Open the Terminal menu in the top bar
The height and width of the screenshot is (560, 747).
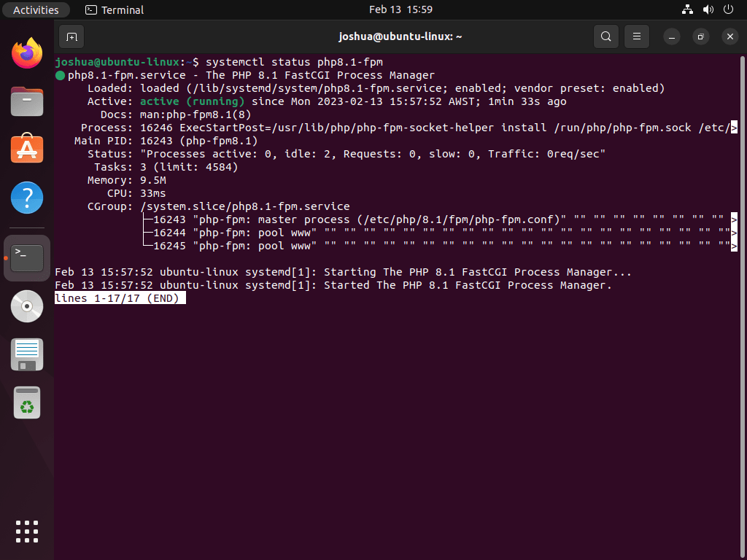114,9
